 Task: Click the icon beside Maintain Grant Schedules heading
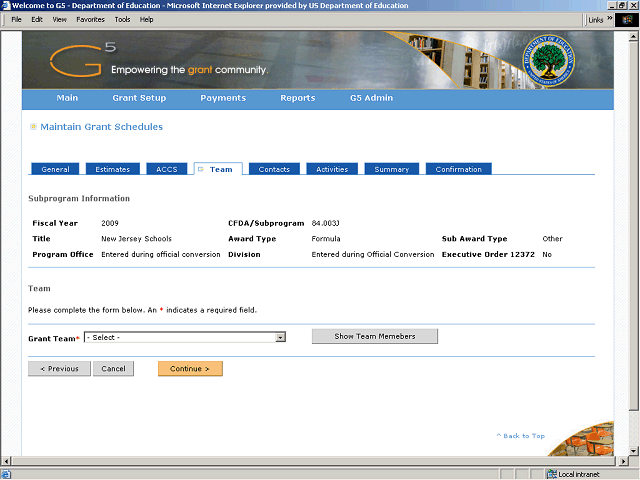[x=33, y=127]
